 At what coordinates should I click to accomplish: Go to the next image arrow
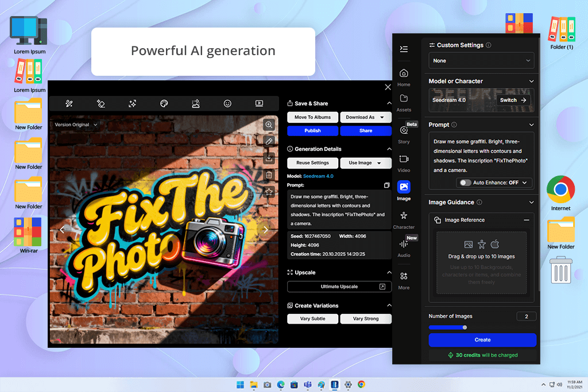pyautogui.click(x=265, y=230)
